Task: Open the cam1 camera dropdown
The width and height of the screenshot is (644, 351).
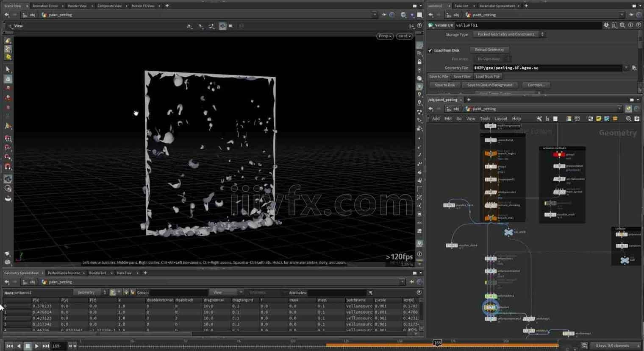Action: [405, 36]
